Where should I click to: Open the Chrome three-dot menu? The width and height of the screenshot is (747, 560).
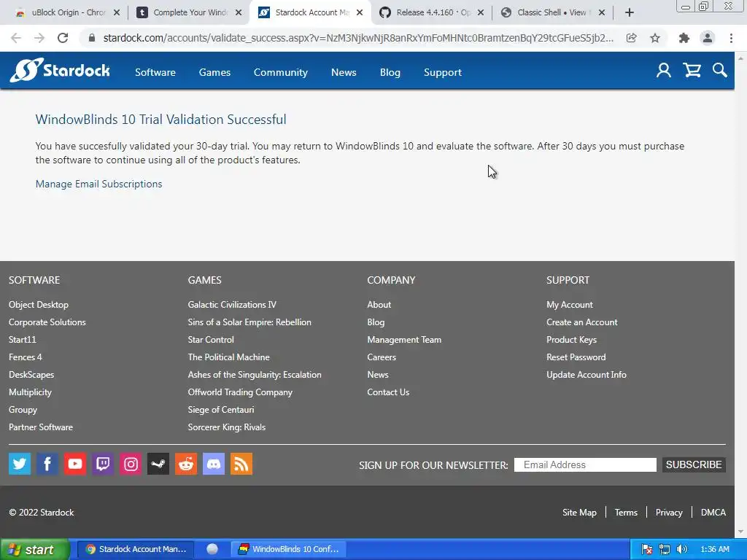(731, 38)
